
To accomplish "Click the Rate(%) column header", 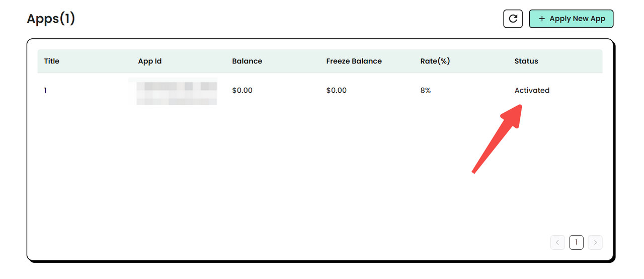I will coord(435,61).
